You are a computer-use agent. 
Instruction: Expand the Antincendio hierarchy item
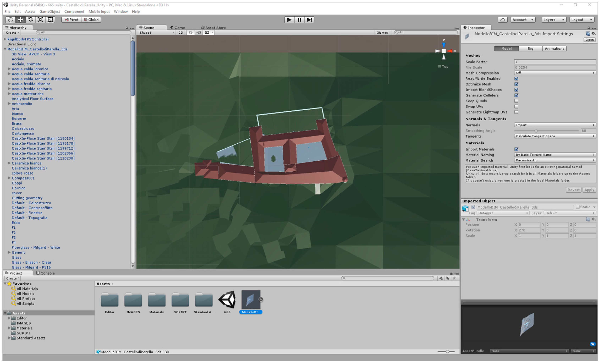point(9,104)
